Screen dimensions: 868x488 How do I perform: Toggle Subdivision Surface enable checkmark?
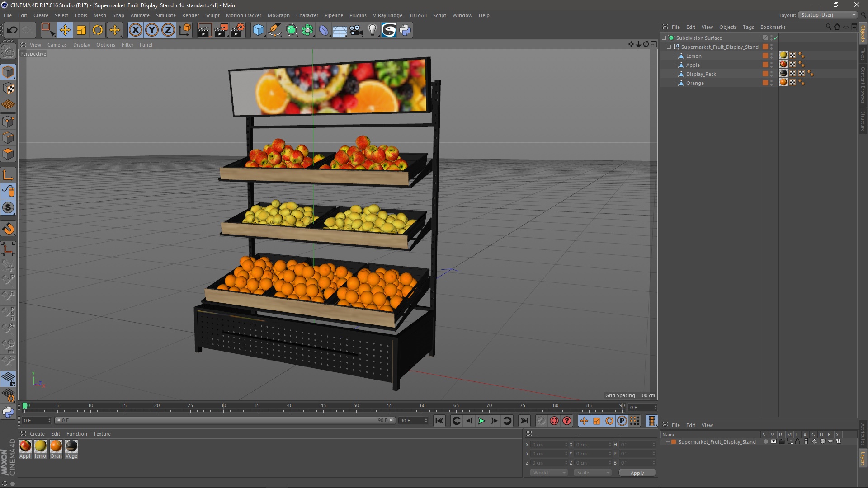coord(776,38)
